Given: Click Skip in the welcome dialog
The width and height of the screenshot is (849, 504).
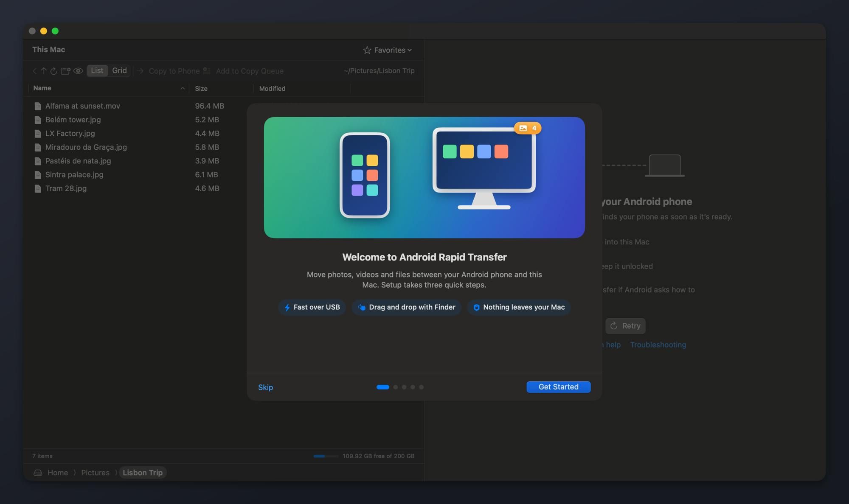Looking at the screenshot, I should coord(265,387).
